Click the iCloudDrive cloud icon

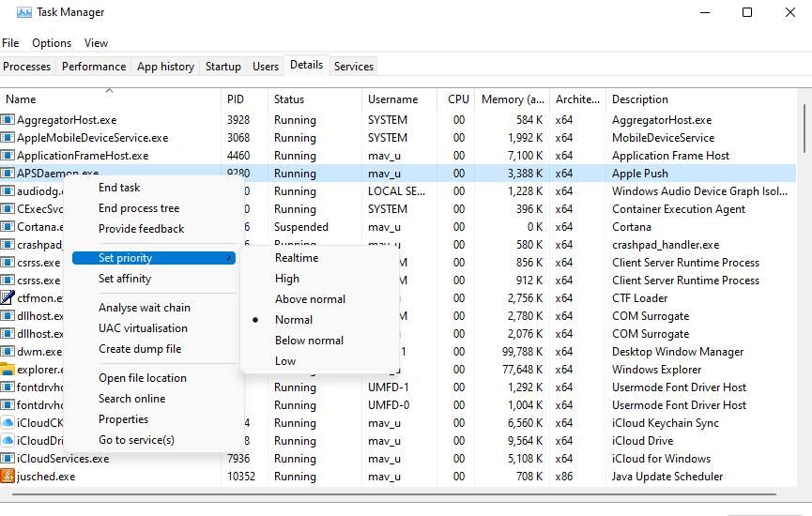pos(8,441)
